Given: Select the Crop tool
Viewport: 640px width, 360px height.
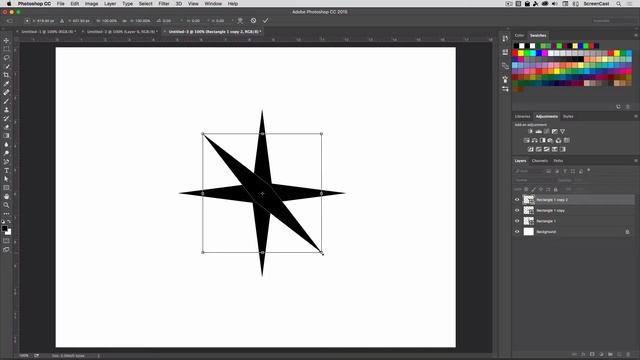Looking at the screenshot, I should point(6,75).
